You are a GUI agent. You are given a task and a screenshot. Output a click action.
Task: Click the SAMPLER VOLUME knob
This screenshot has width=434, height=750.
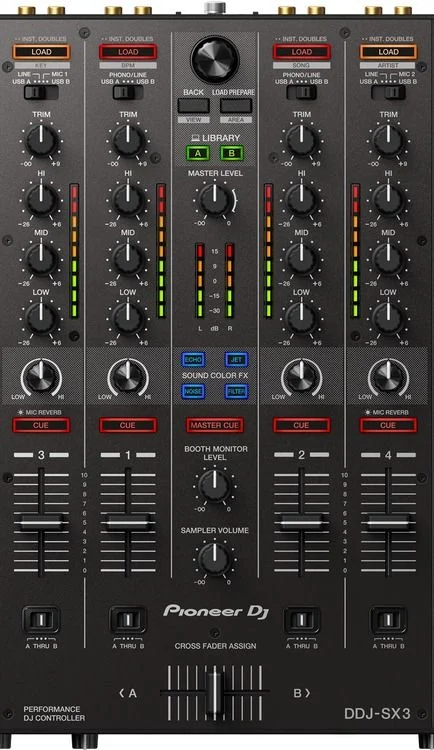pyautogui.click(x=215, y=559)
